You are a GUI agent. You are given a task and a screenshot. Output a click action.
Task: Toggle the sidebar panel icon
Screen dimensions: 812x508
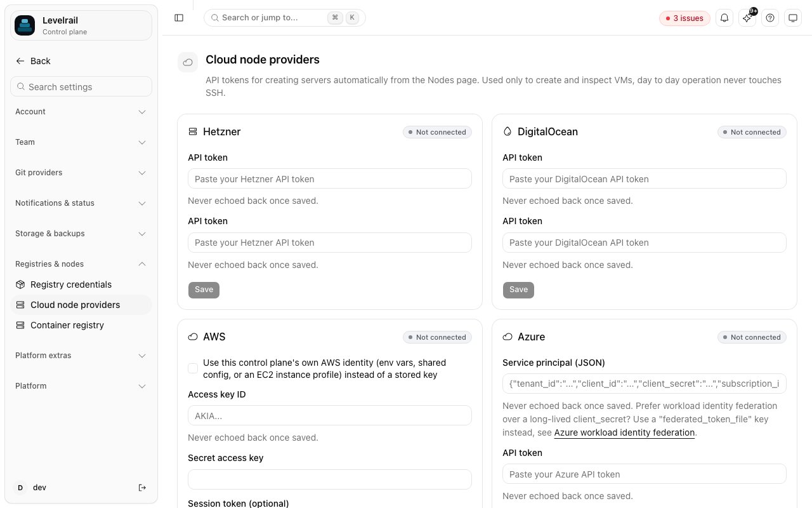click(x=179, y=18)
